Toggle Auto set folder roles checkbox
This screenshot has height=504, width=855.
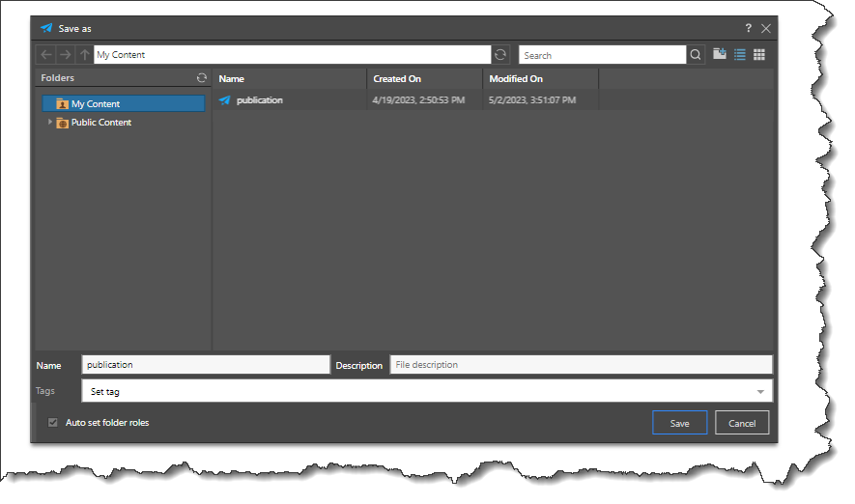[x=53, y=423]
